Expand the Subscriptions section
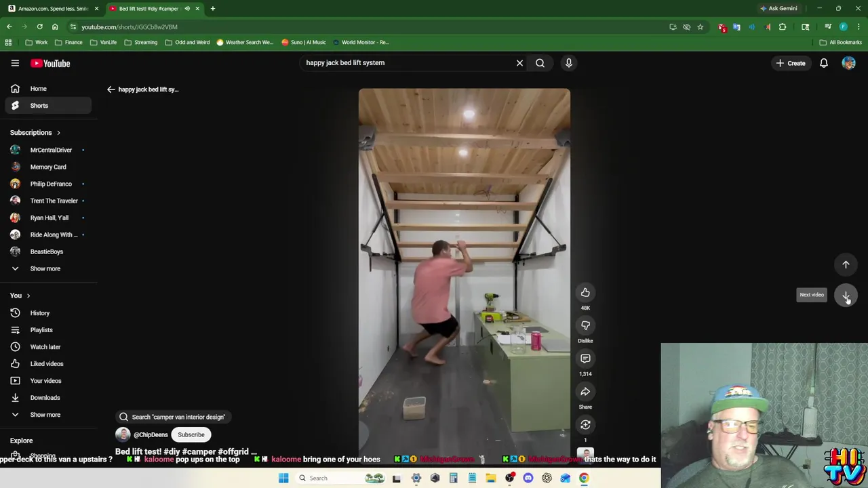Image resolution: width=868 pixels, height=488 pixels. point(35,133)
